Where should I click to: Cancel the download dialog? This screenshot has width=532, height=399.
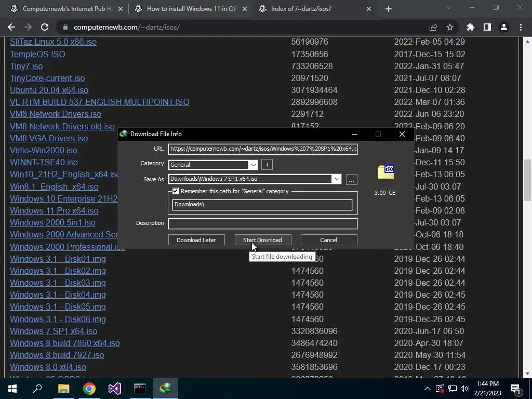pyautogui.click(x=329, y=240)
